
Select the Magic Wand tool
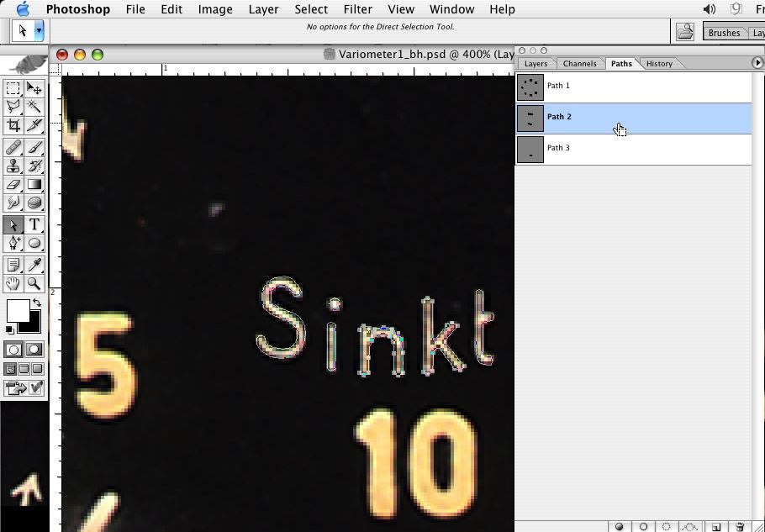tap(34, 107)
